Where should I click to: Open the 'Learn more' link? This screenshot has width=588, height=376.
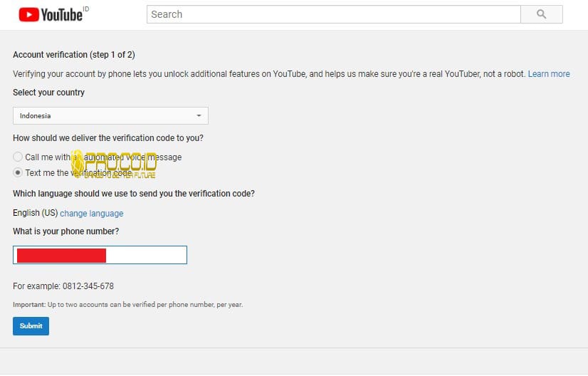pos(548,74)
